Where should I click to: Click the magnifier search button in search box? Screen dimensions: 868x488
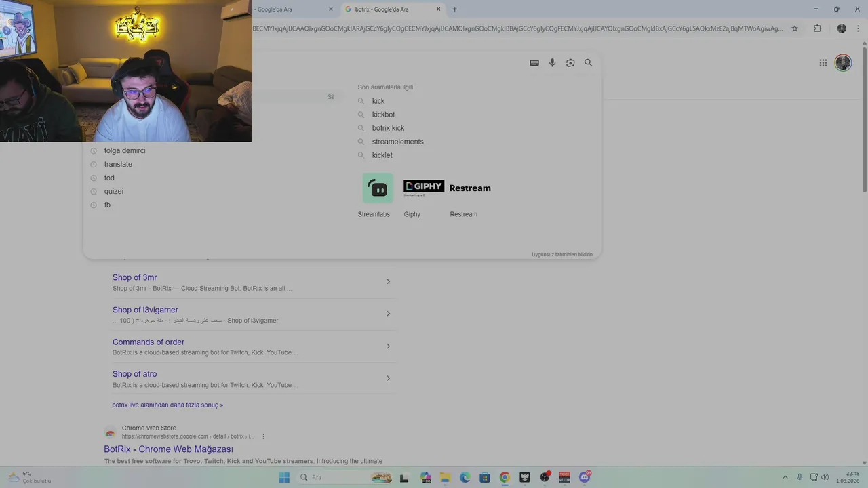tap(588, 63)
